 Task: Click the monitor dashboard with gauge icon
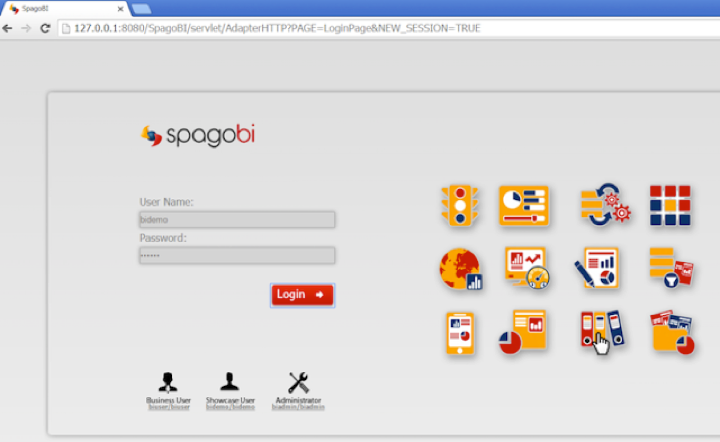[526, 268]
